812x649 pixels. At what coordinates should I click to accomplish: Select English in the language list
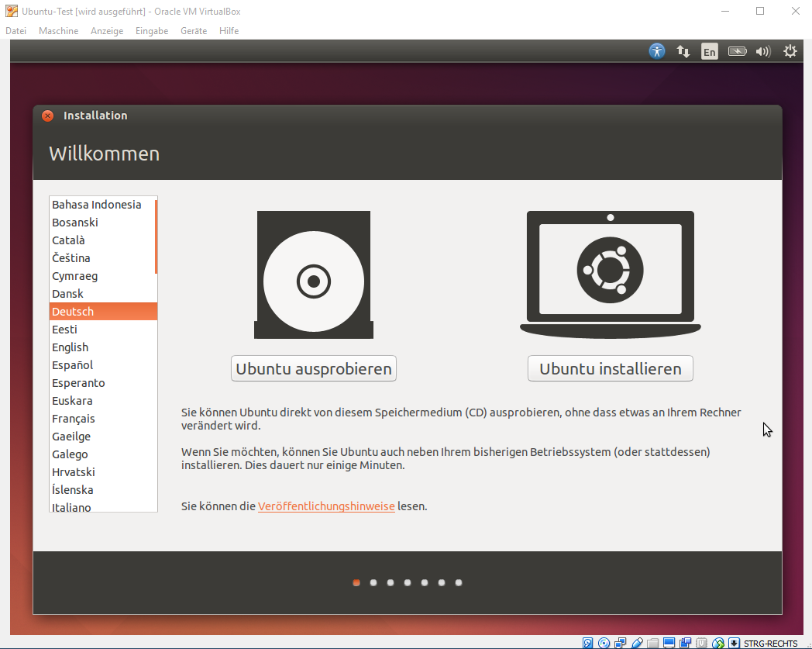tap(71, 347)
